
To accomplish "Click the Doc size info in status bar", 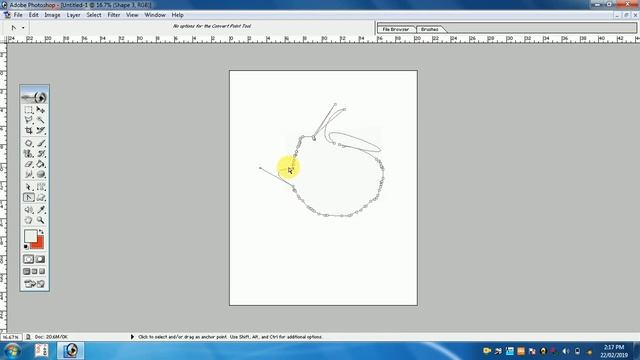I will click(51, 337).
